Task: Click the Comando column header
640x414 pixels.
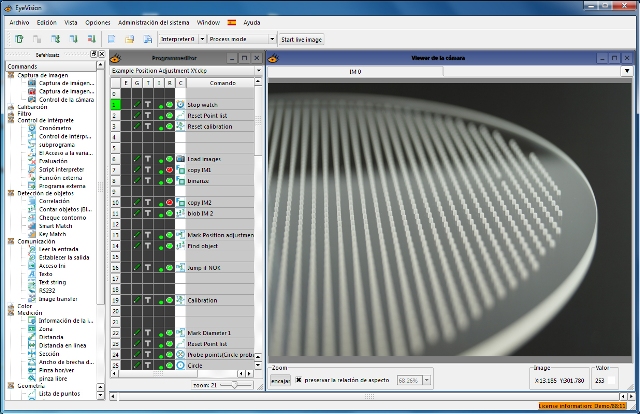Action: point(222,83)
